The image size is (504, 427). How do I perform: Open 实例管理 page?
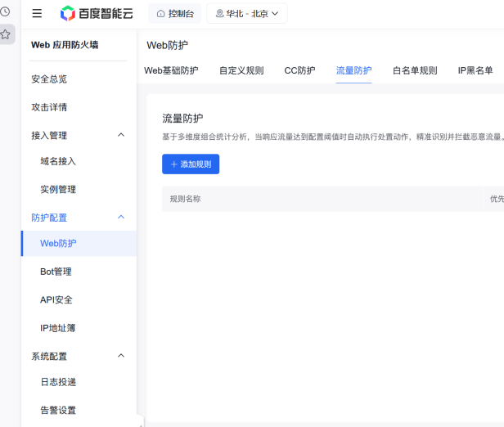58,190
